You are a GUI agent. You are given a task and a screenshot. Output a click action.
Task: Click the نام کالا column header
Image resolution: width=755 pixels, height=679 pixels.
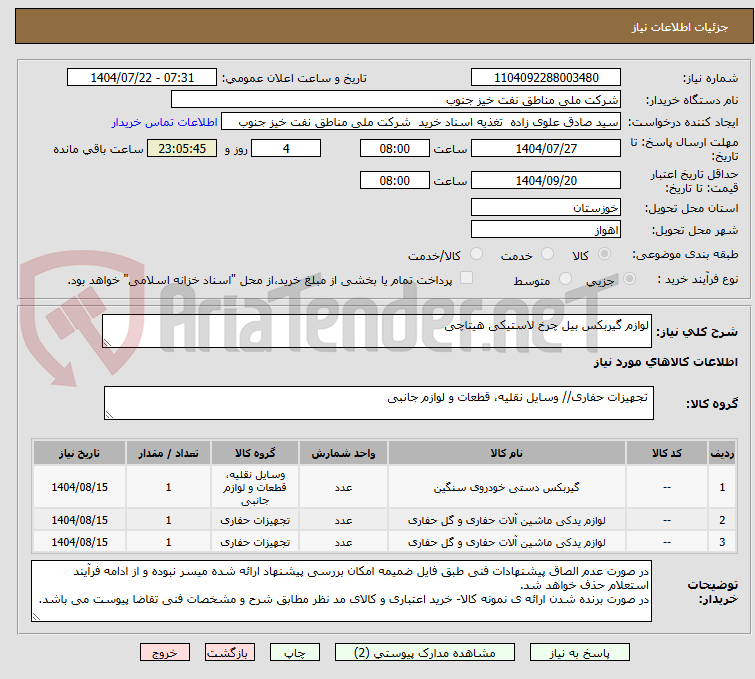(x=507, y=453)
